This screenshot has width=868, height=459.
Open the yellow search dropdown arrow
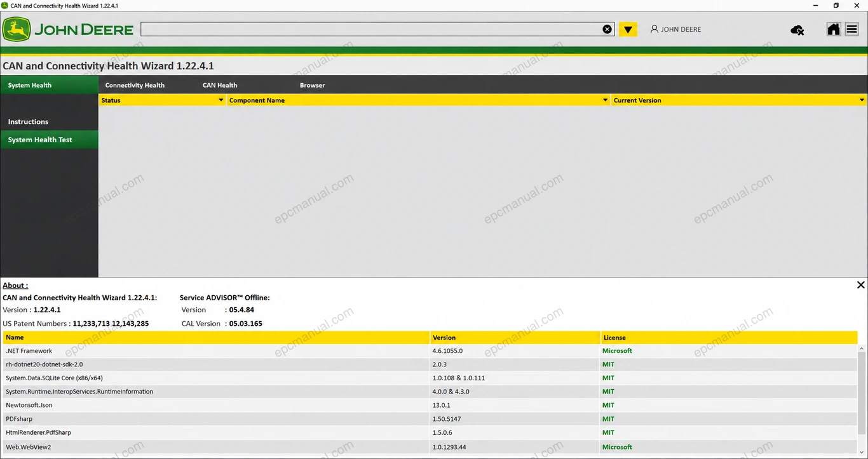628,29
